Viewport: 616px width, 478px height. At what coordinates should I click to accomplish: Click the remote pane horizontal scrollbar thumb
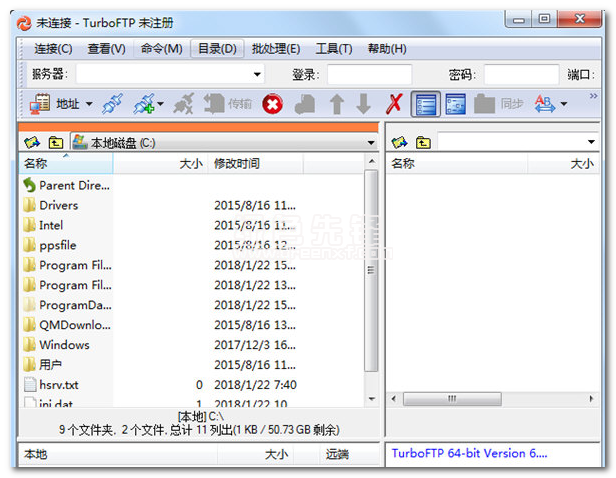452,399
